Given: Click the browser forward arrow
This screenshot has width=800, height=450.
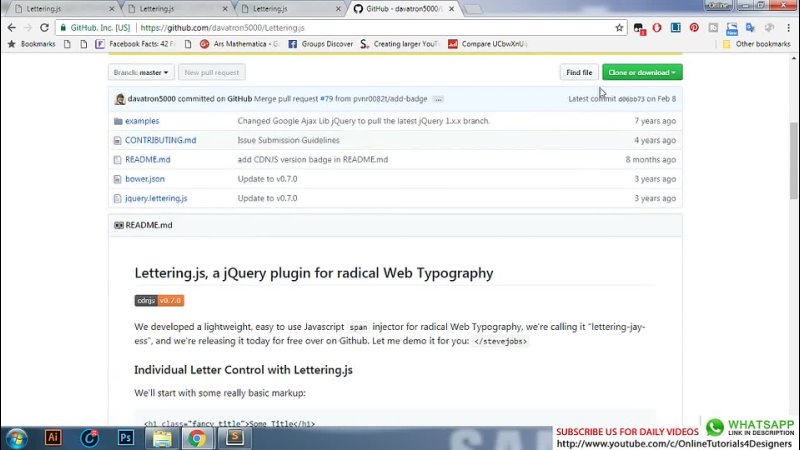Looking at the screenshot, I should [28, 28].
